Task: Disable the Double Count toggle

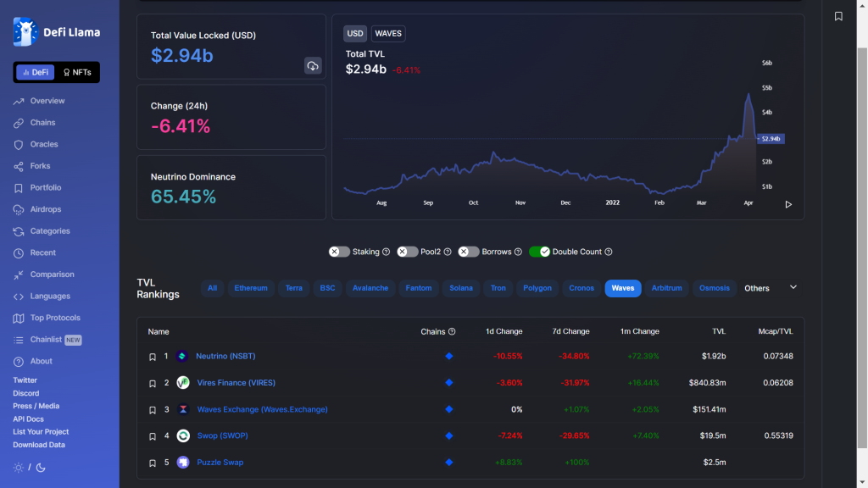Action: (x=539, y=252)
